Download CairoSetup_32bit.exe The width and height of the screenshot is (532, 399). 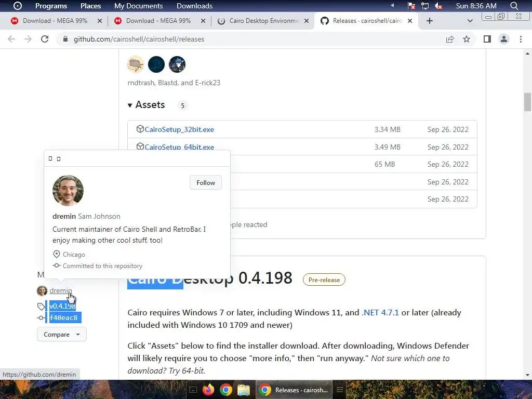tap(179, 129)
